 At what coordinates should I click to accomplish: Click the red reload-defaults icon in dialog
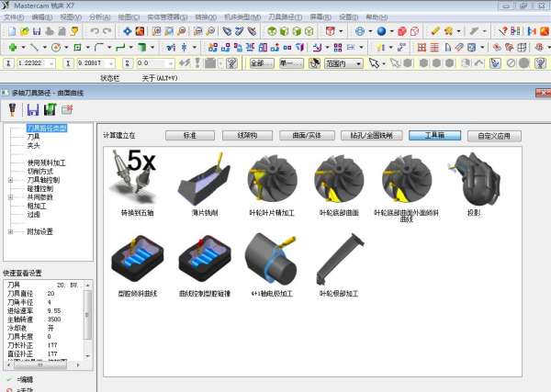pos(67,109)
